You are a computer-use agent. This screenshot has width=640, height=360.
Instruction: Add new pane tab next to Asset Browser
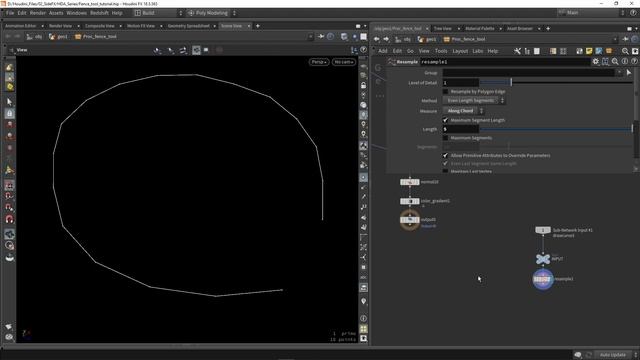[548, 29]
